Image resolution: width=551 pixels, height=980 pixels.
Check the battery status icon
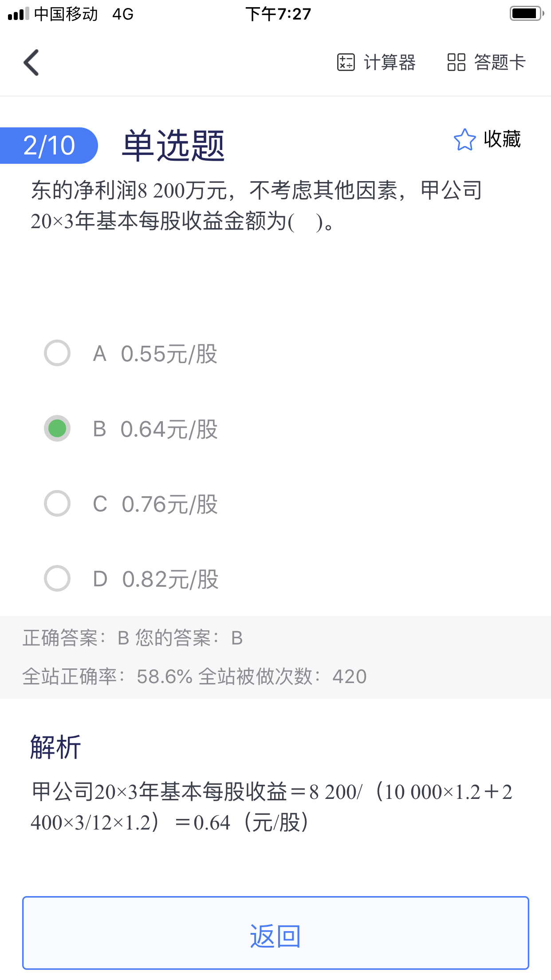coord(526,14)
